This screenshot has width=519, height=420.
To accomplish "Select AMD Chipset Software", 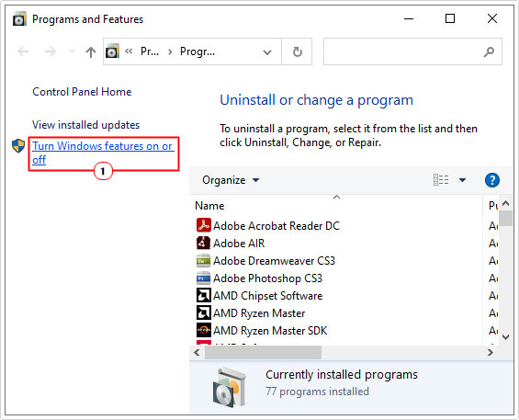I will pos(267,296).
